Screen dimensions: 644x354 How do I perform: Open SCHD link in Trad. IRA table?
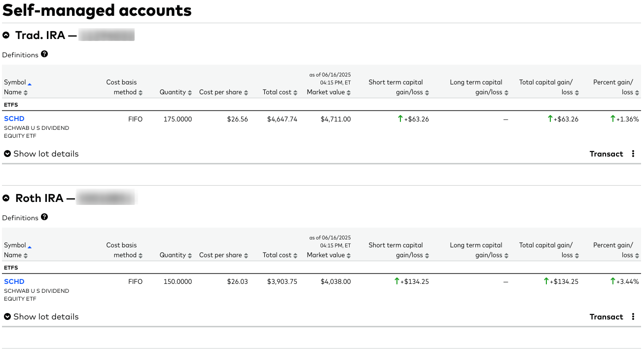coord(14,118)
